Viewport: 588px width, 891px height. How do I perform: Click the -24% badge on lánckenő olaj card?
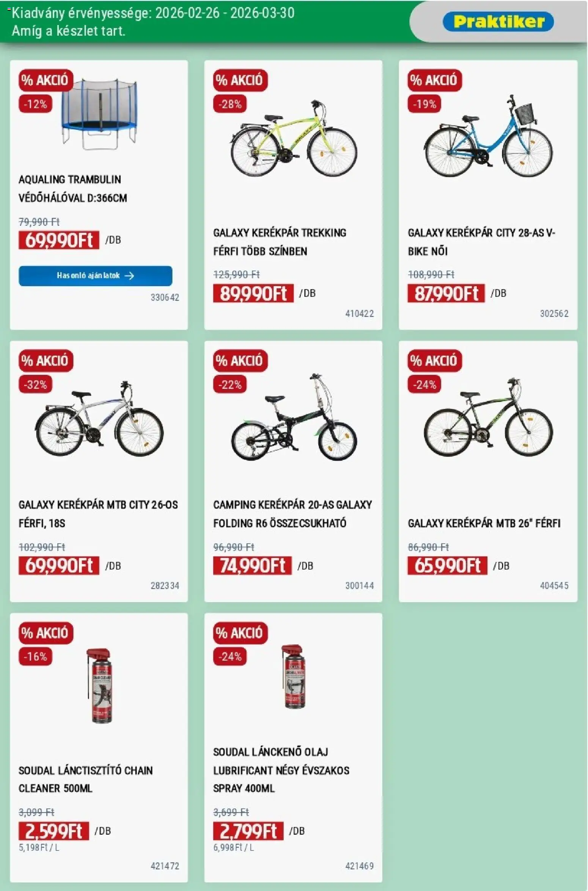(x=230, y=656)
